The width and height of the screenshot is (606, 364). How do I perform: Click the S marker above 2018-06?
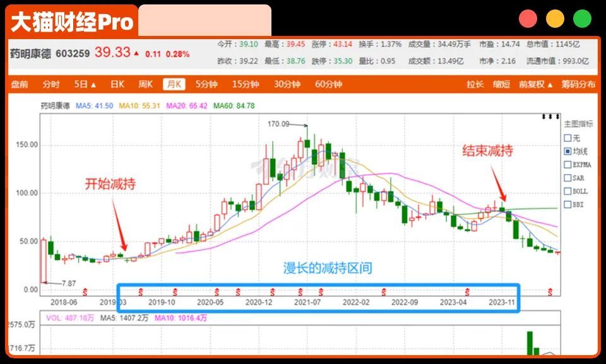[x=85, y=291]
